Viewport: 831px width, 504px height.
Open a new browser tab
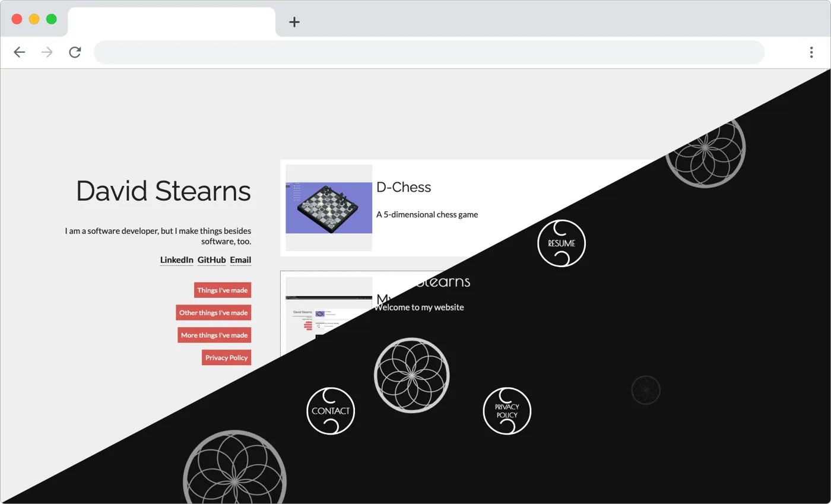(x=294, y=22)
